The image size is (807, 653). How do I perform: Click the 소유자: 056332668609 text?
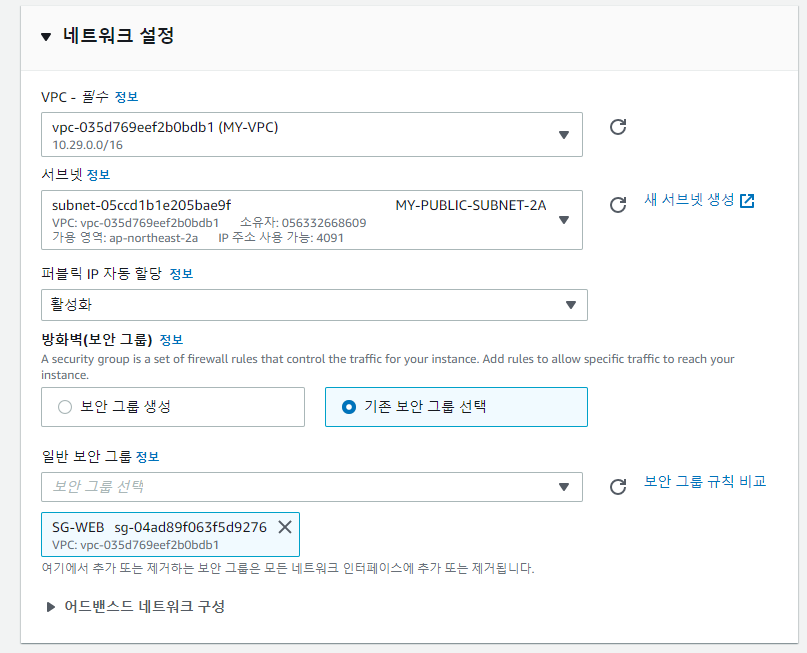303,223
